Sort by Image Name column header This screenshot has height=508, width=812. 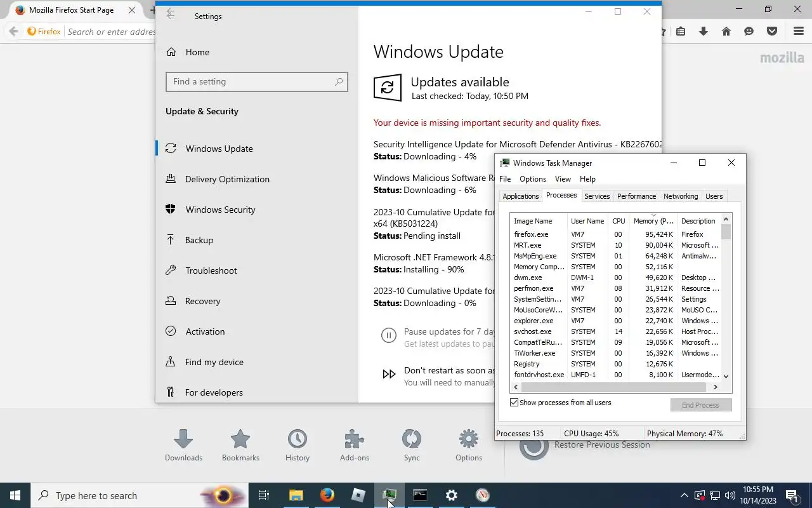coord(539,221)
